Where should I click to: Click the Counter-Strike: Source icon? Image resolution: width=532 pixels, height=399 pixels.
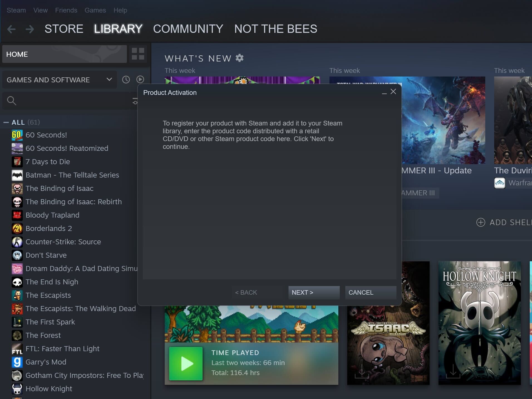click(x=17, y=242)
